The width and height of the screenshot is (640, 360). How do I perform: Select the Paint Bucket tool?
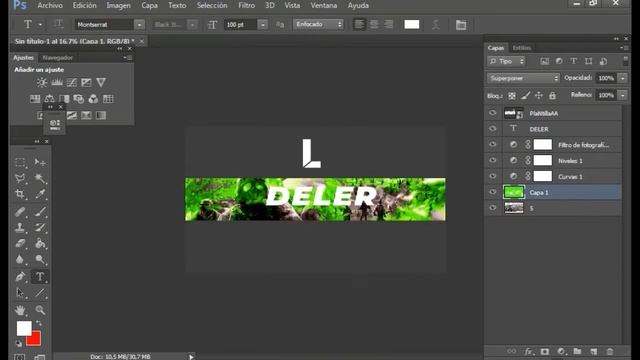(40, 244)
